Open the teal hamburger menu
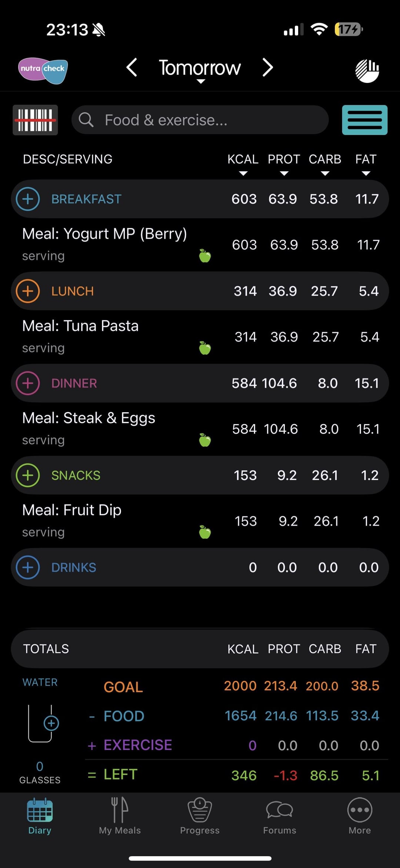 point(364,120)
